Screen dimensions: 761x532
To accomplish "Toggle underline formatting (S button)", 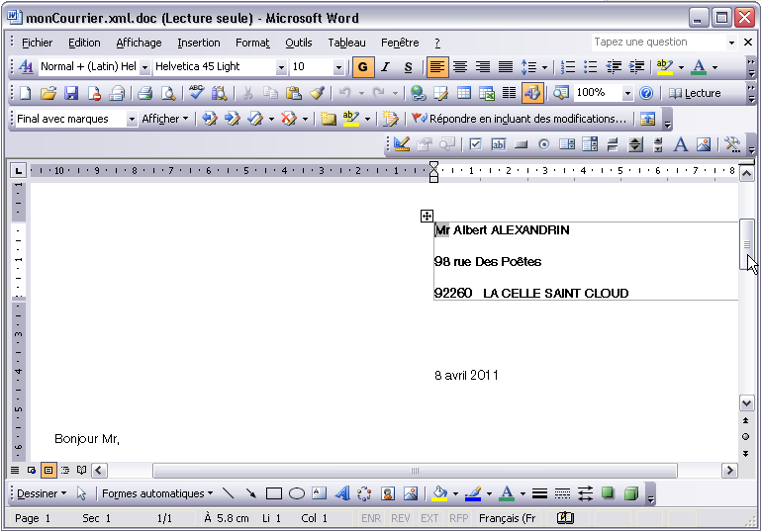I will click(407, 67).
